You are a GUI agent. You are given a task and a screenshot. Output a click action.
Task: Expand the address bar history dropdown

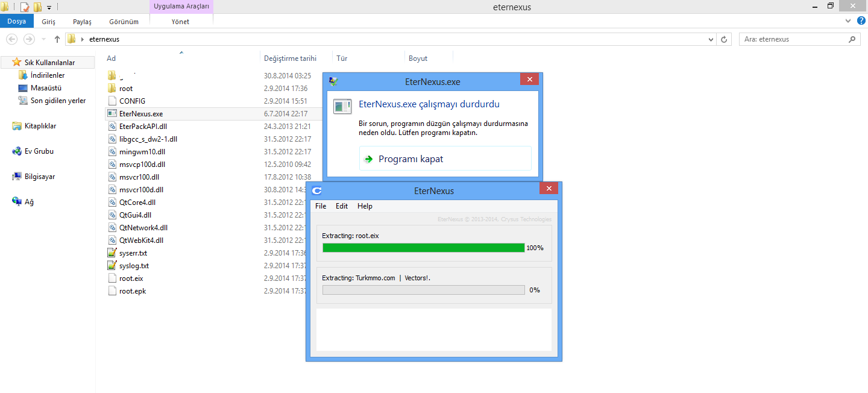[711, 39]
